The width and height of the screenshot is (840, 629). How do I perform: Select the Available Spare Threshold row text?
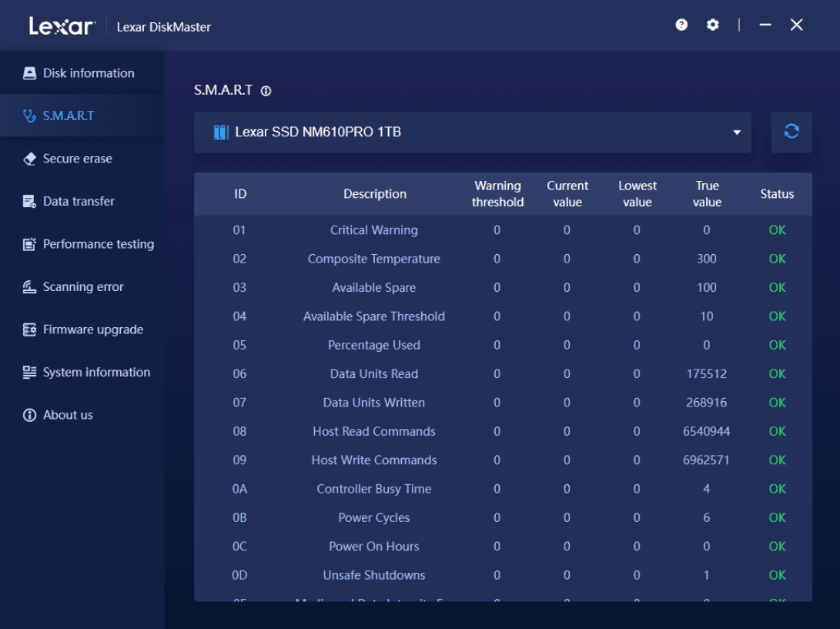[374, 316]
